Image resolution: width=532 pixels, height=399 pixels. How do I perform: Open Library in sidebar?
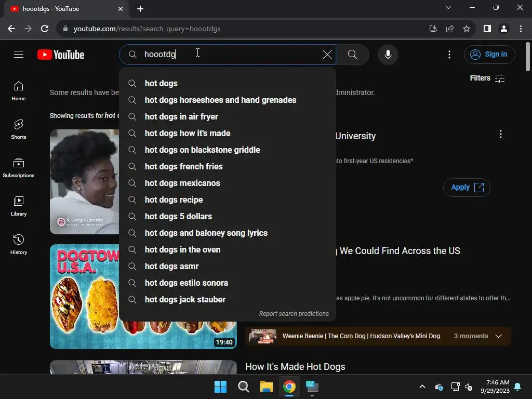(x=19, y=206)
